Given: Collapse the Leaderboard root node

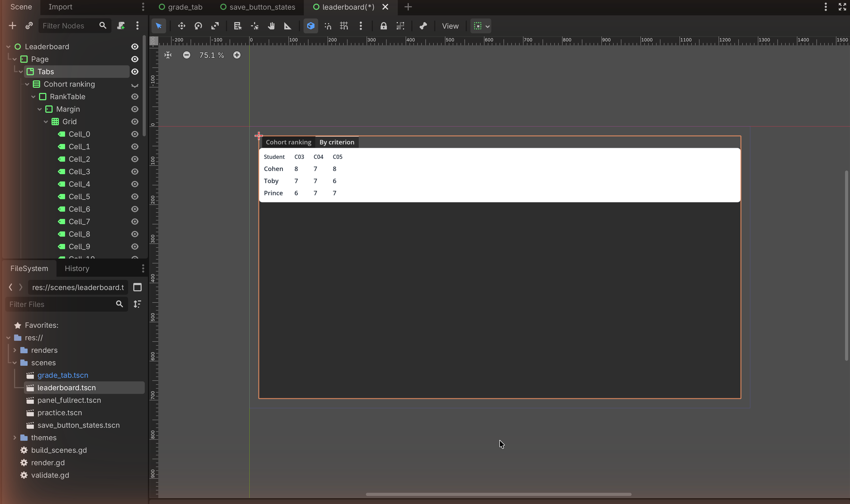Looking at the screenshot, I should tap(9, 47).
